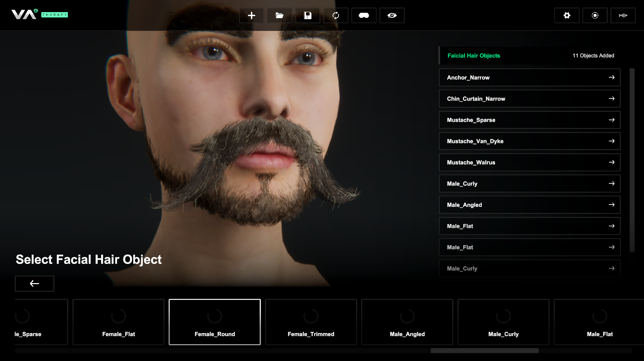Click the back arrow button
The width and height of the screenshot is (644, 361).
[35, 284]
